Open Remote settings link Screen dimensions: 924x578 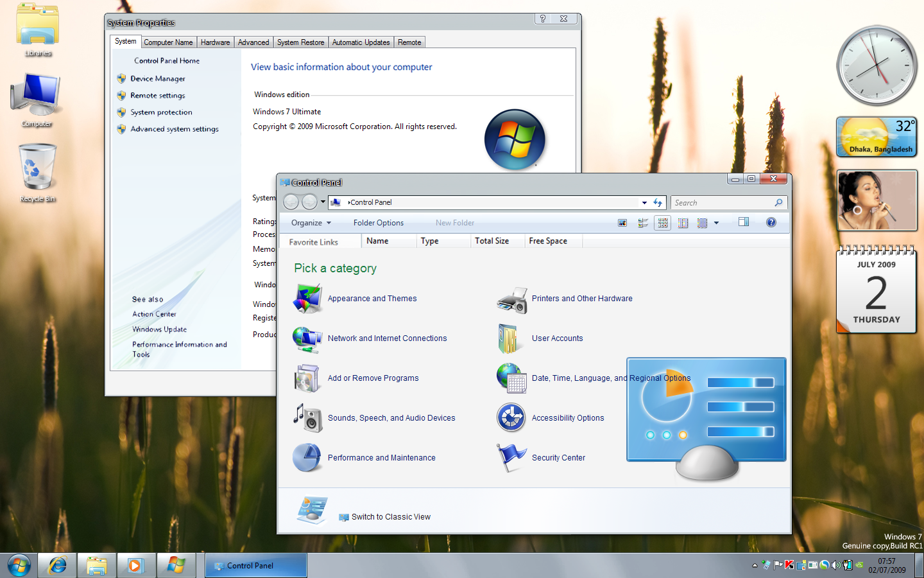(158, 95)
